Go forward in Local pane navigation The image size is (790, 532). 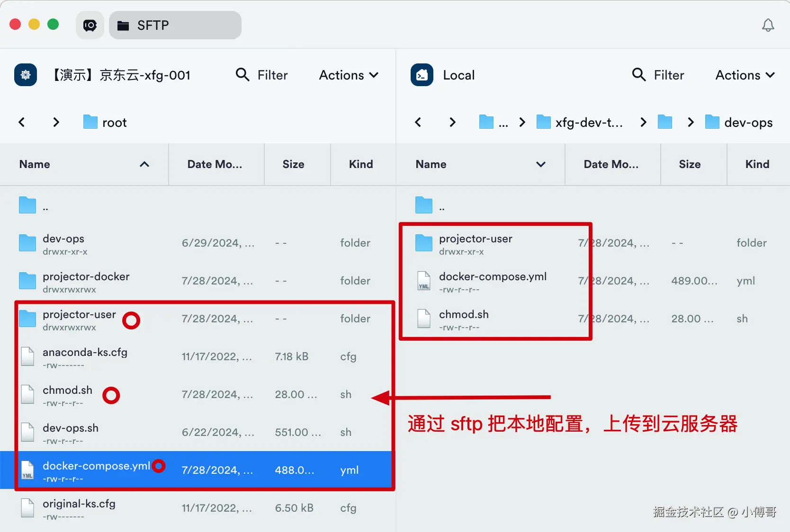click(453, 122)
